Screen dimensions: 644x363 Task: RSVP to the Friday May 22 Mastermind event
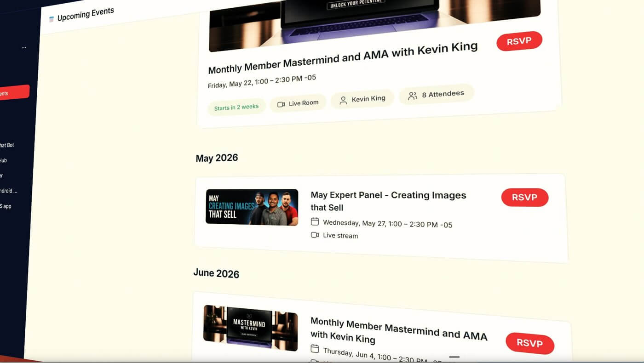pyautogui.click(x=519, y=41)
